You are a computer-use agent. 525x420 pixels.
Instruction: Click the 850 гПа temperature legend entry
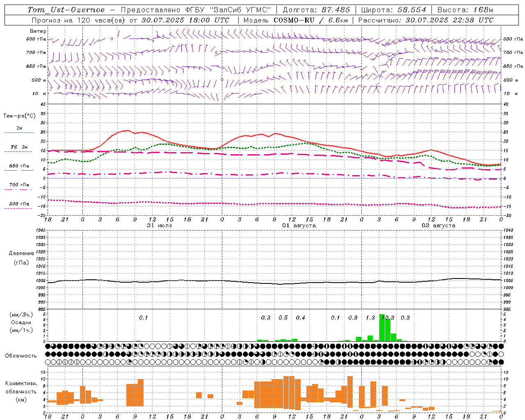click(19, 166)
